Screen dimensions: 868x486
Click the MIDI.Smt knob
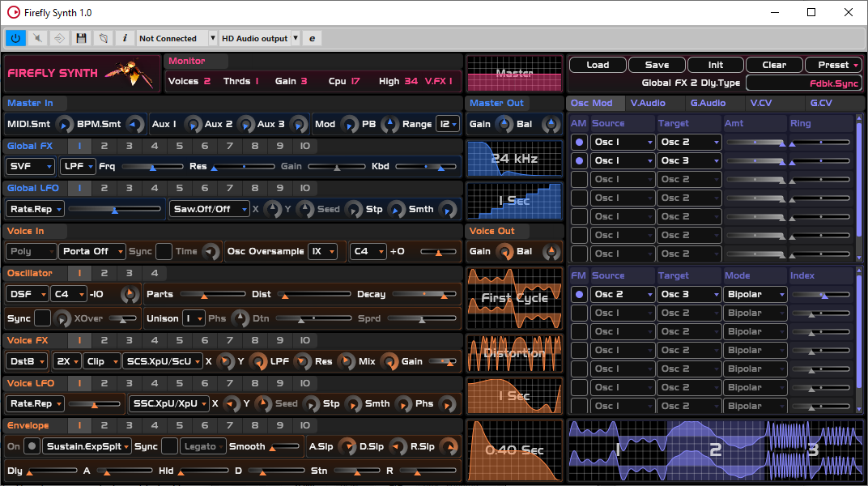point(64,125)
